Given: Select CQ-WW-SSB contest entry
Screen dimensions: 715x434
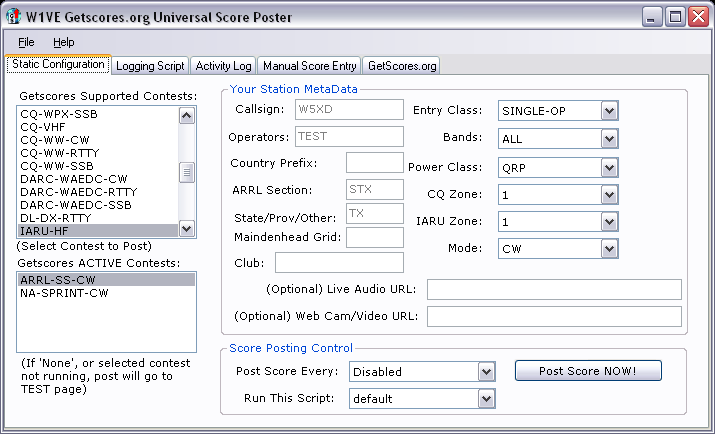Looking at the screenshot, I should [98, 166].
